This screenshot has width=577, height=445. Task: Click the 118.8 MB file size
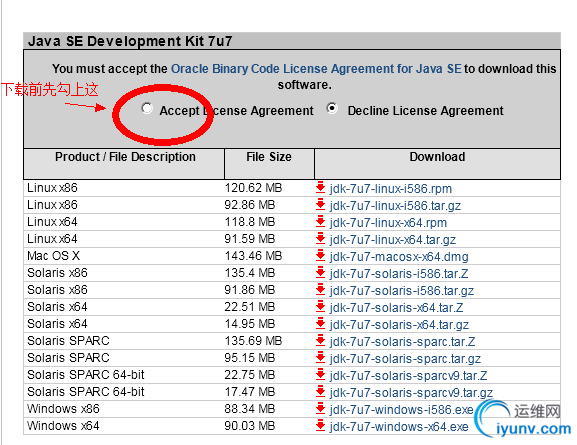[250, 222]
